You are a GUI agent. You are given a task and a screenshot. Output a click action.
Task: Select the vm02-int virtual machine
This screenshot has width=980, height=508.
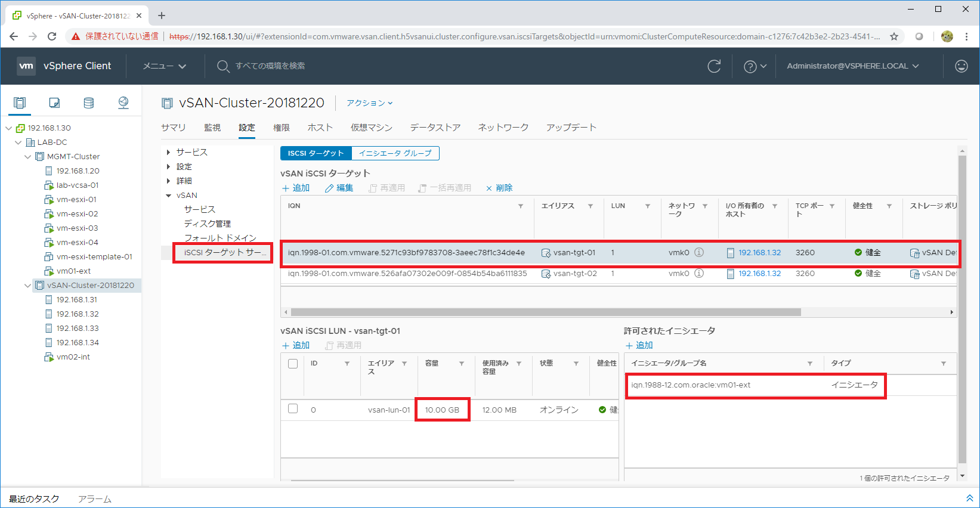(73, 357)
